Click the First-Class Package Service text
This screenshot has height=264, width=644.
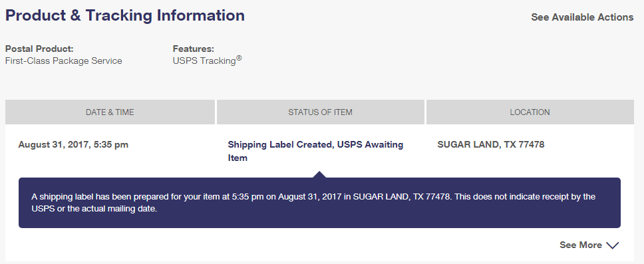64,61
